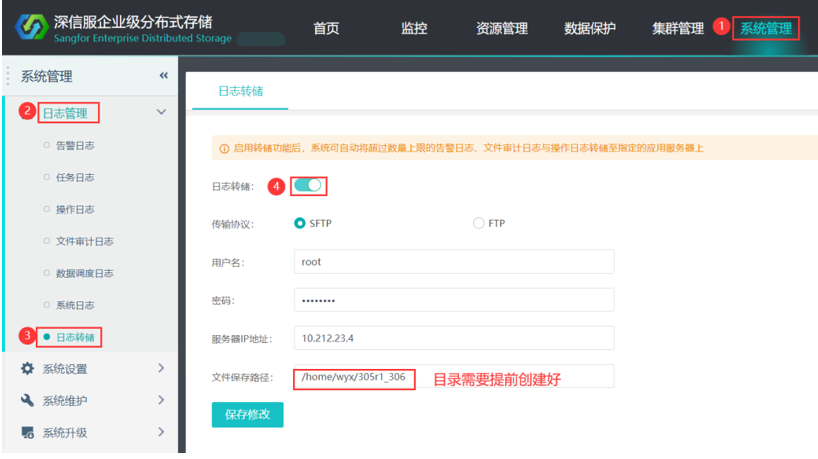This screenshot has height=459, width=818.
Task: Open 文件审计日志 in the sidebar
Action: tap(85, 241)
